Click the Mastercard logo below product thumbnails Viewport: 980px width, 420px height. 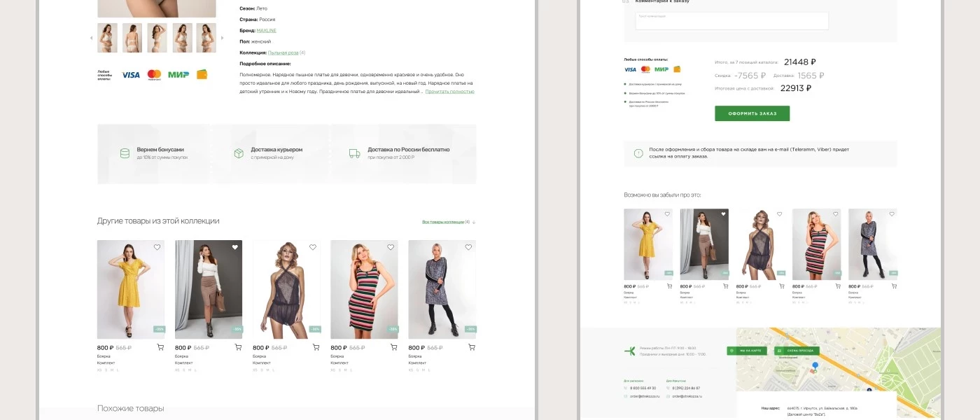pos(155,74)
